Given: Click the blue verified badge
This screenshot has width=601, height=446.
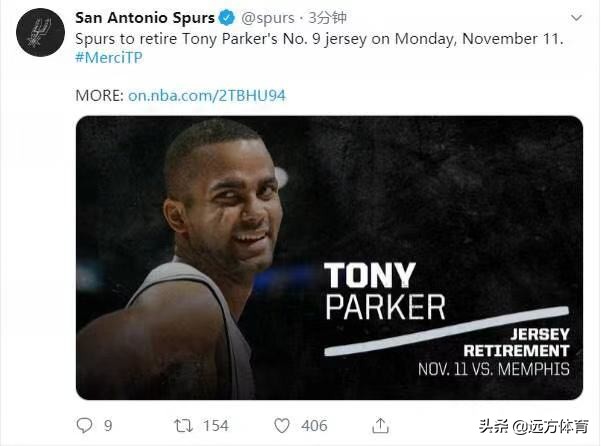Looking at the screenshot, I should pos(227,18).
